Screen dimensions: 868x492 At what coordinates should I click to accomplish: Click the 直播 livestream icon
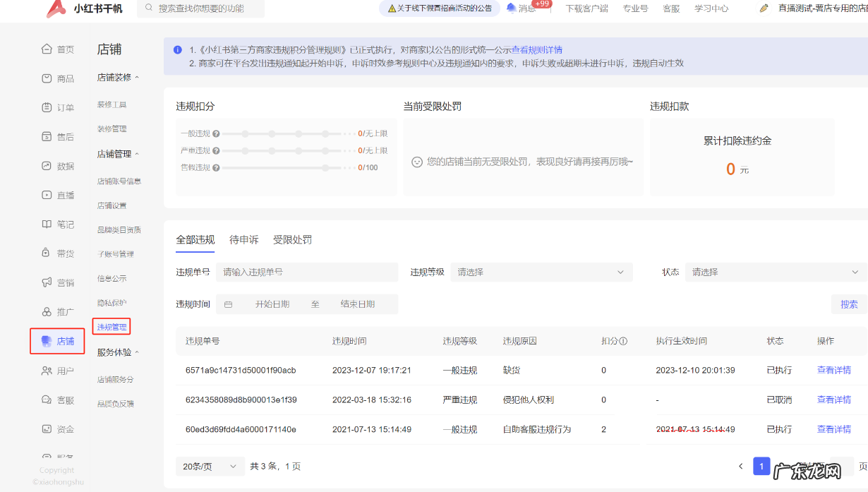pyautogui.click(x=47, y=195)
